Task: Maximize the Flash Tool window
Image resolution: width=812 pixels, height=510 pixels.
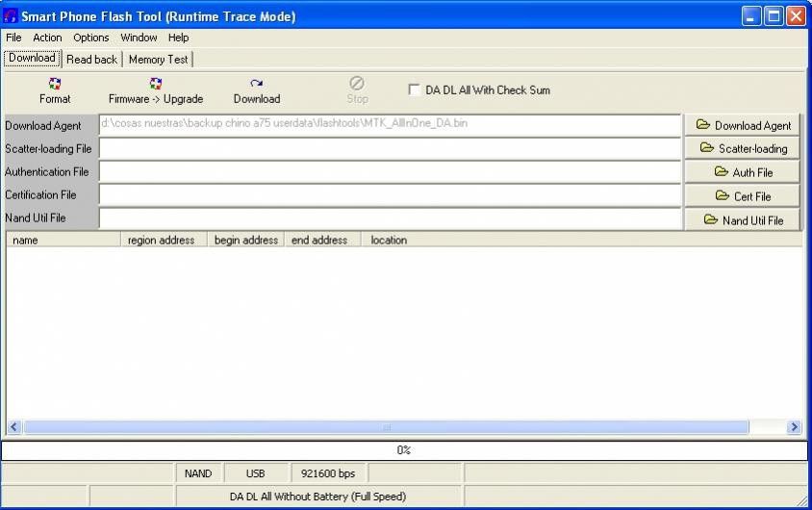Action: 774,16
